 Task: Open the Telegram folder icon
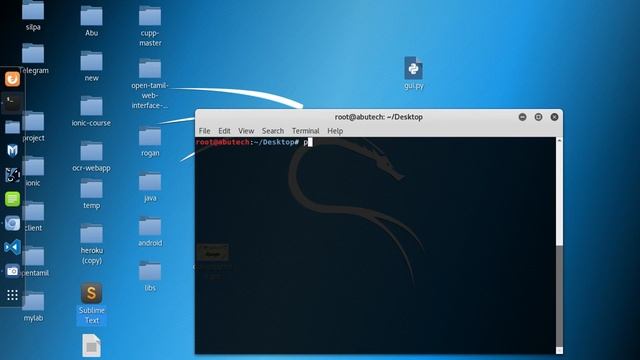[x=33, y=54]
